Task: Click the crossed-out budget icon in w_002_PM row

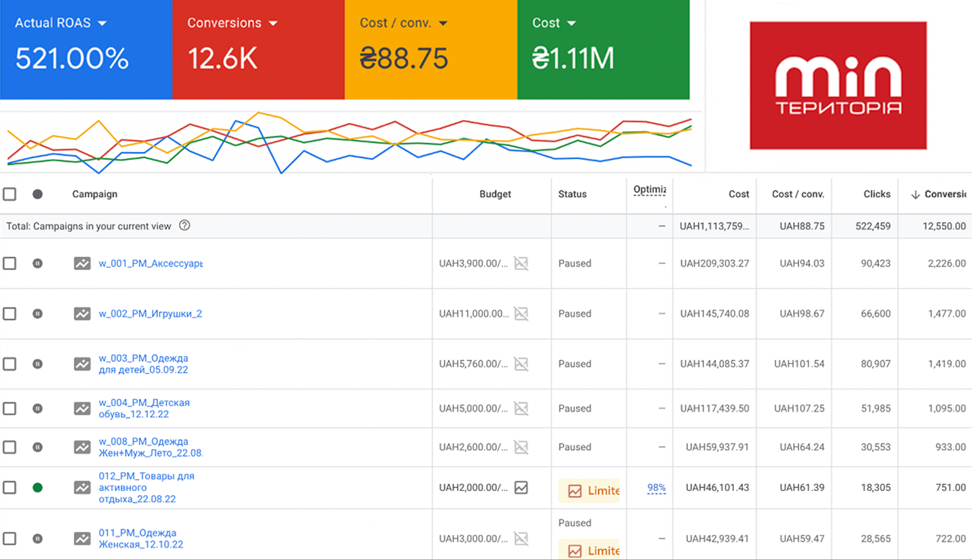Action: [521, 313]
